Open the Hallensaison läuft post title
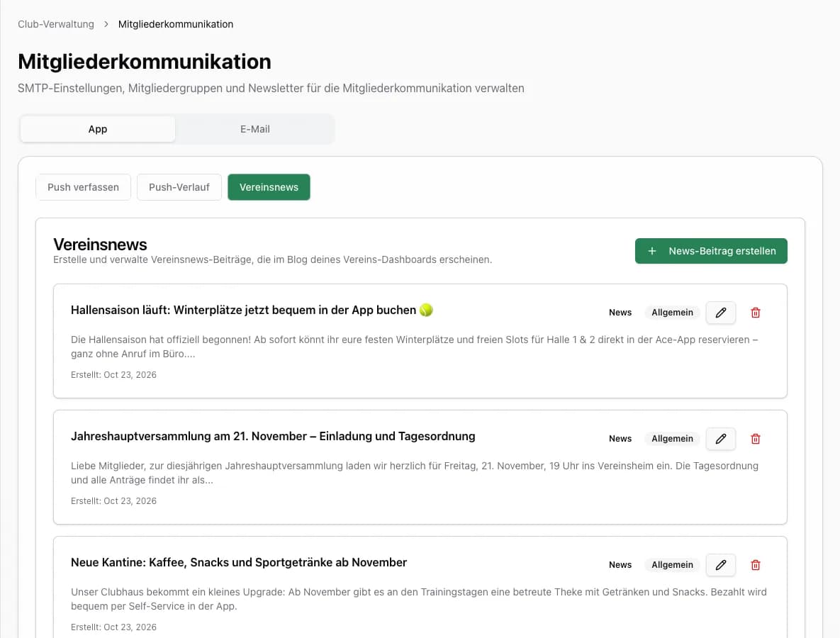 252,310
